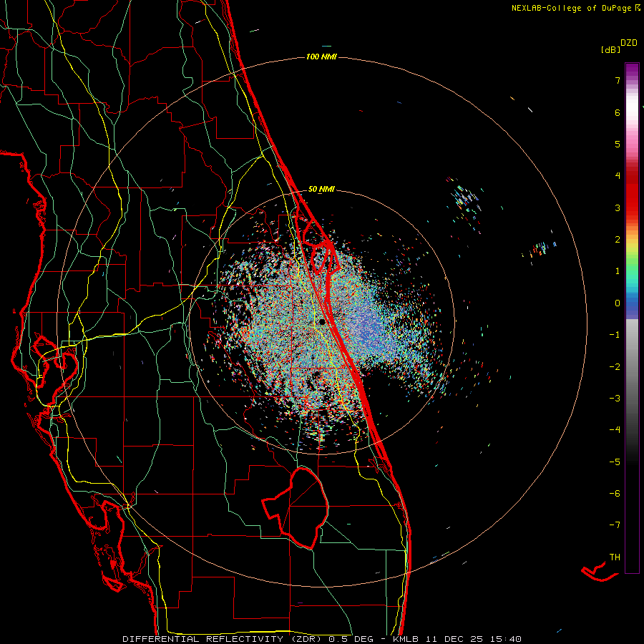Select the 7 value on the scale

618,80
